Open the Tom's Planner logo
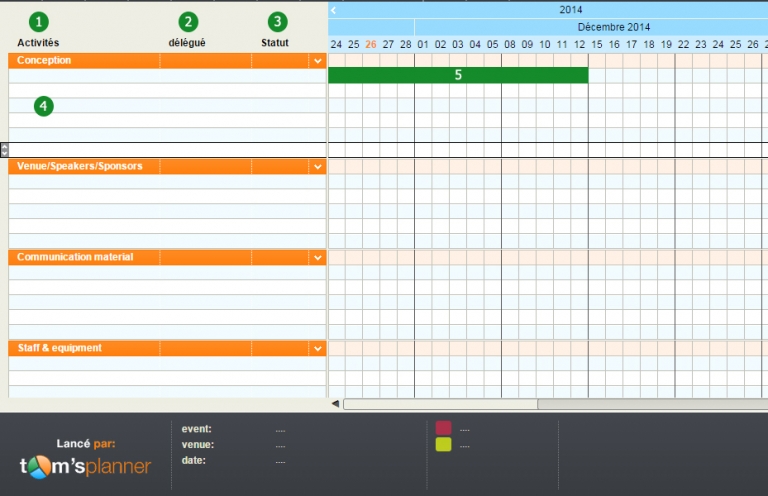This screenshot has height=496, width=768. click(86, 466)
